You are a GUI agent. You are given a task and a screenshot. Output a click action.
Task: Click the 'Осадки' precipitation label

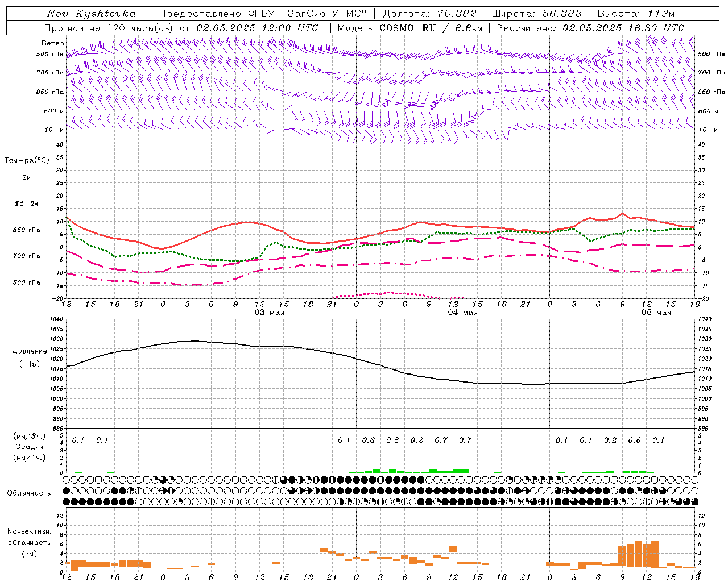(29, 447)
